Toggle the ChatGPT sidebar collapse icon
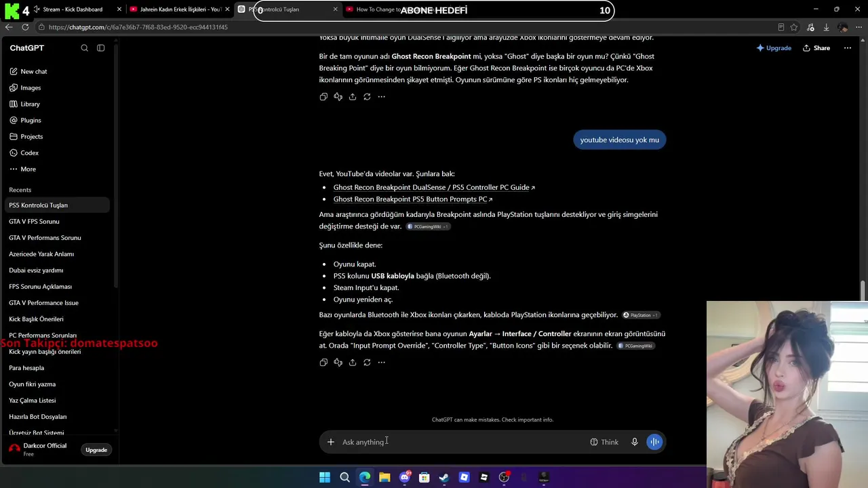The width and height of the screenshot is (868, 488). 100,48
